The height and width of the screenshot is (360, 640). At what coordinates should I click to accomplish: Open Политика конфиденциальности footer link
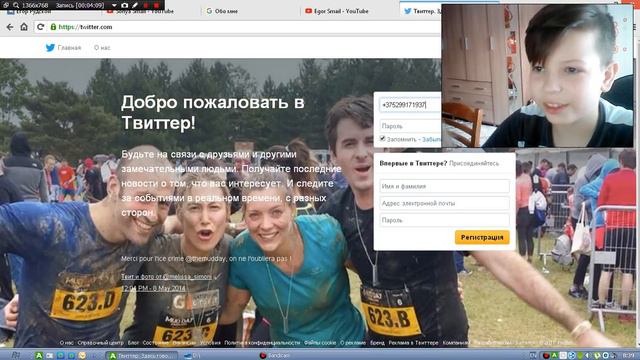tap(262, 343)
